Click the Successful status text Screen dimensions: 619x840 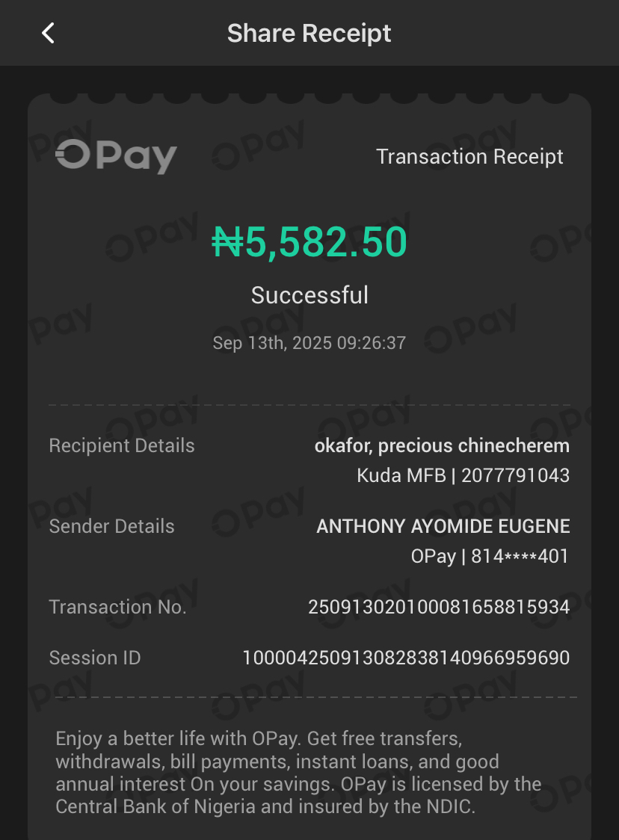pos(309,295)
